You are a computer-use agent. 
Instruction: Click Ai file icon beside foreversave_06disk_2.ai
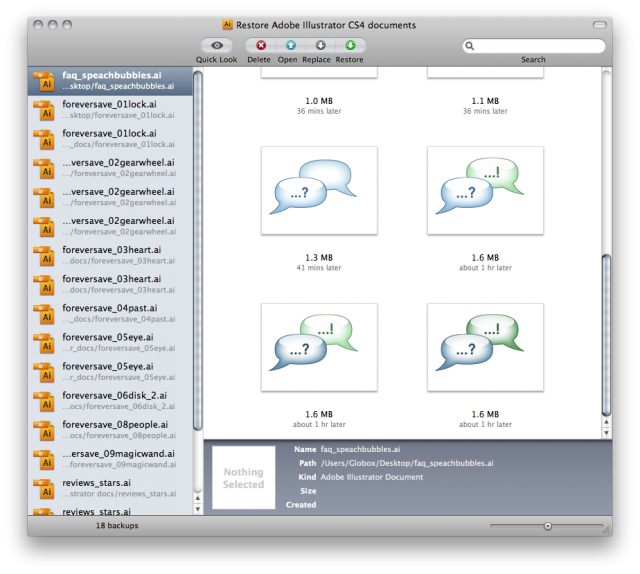[44, 401]
